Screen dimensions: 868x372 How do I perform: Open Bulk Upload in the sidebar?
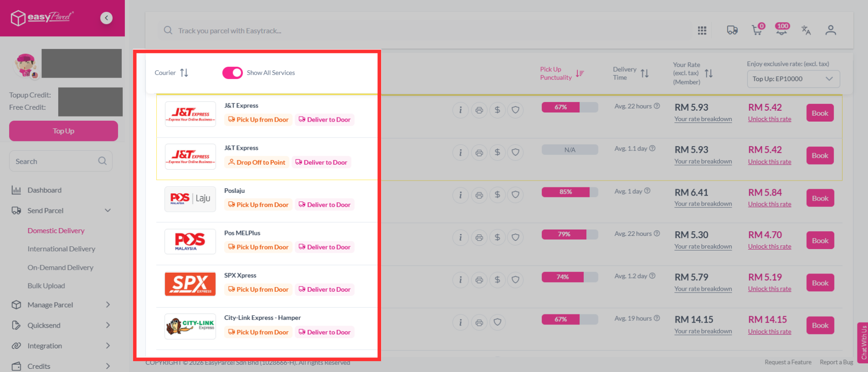[x=46, y=286]
